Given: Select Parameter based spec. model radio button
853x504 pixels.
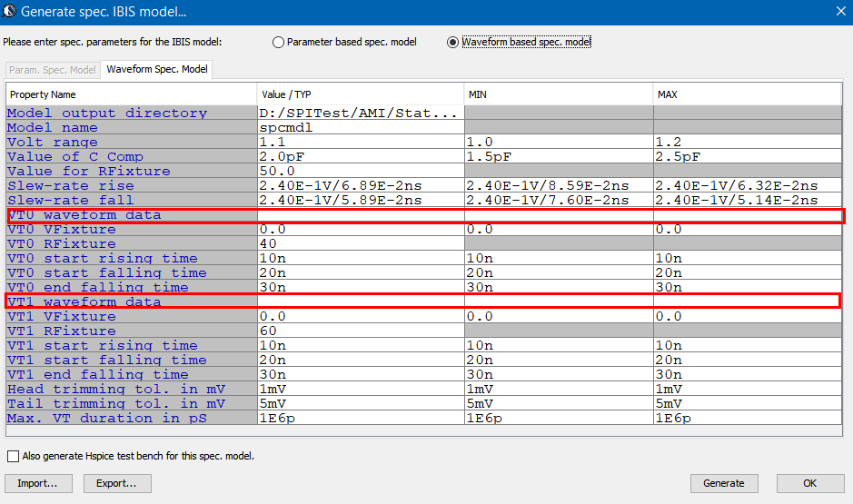Looking at the screenshot, I should pos(278,42).
